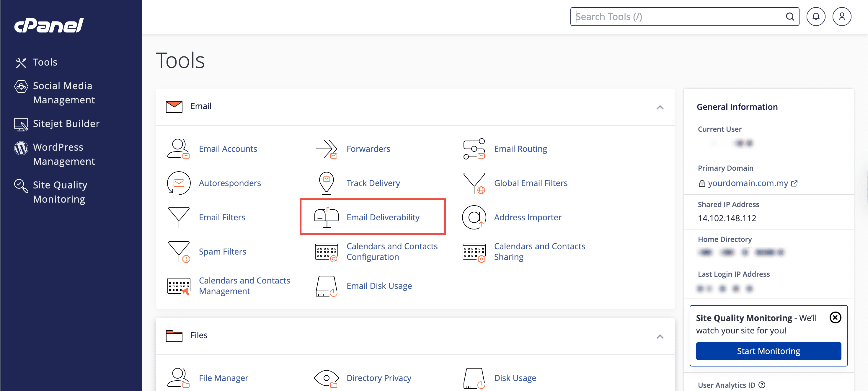
Task: Click Calendars and Contacts Sharing icon
Action: tap(474, 252)
